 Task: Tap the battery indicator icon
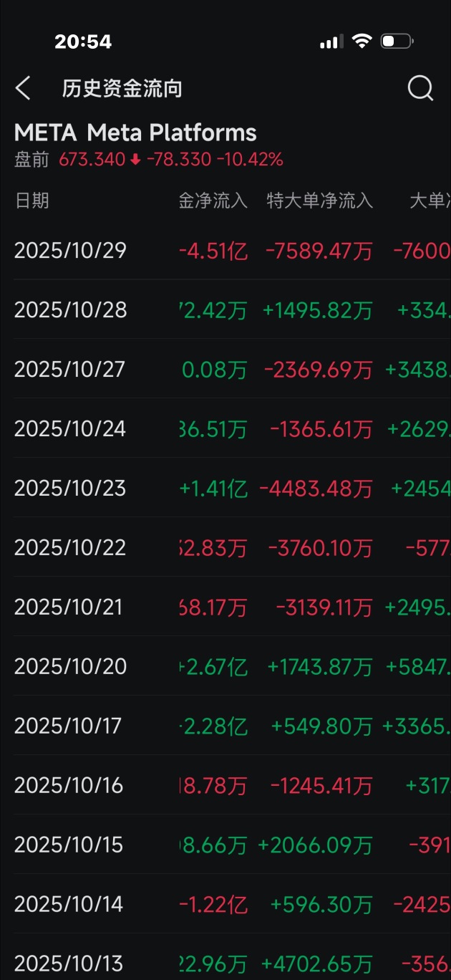pyautogui.click(x=397, y=42)
